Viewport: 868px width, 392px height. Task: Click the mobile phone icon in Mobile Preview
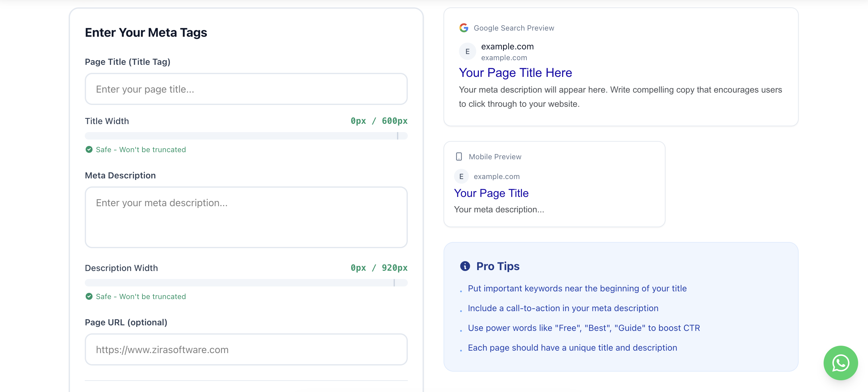pos(459,156)
